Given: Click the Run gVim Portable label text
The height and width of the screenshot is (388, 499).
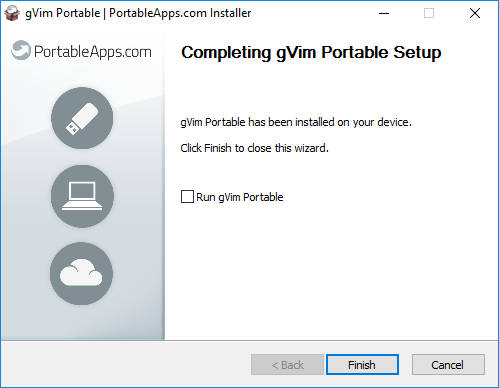Looking at the screenshot, I should (240, 197).
